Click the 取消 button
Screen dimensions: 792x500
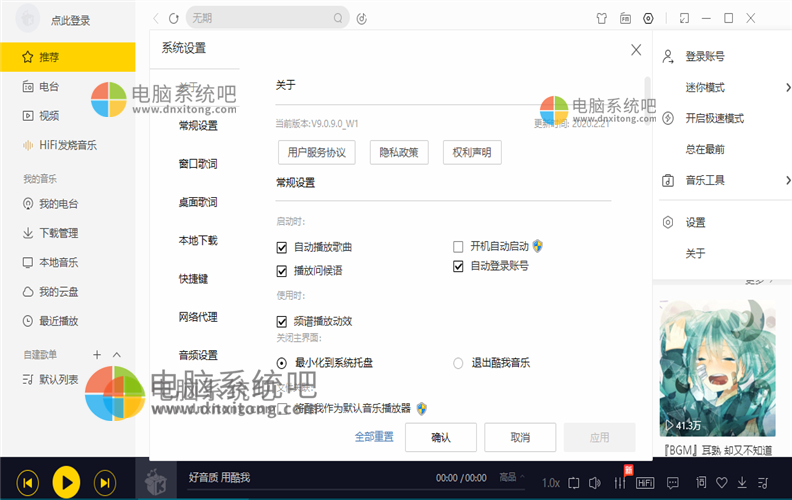(520, 437)
